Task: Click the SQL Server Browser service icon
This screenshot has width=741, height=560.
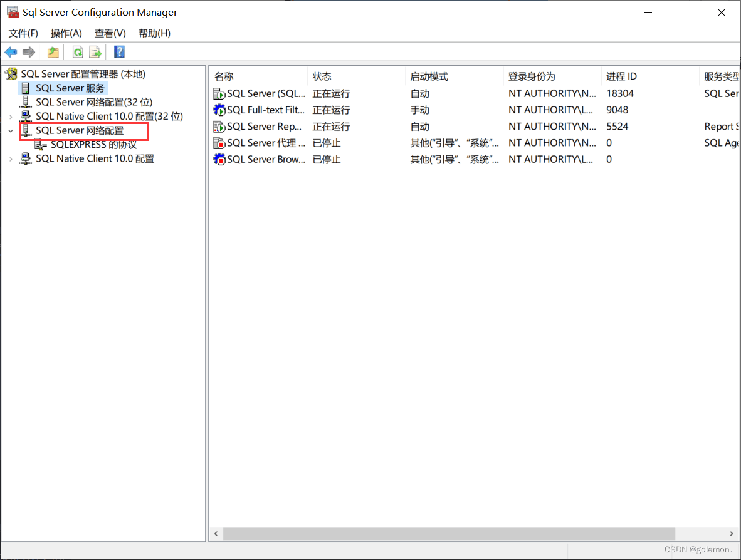Action: click(x=219, y=160)
